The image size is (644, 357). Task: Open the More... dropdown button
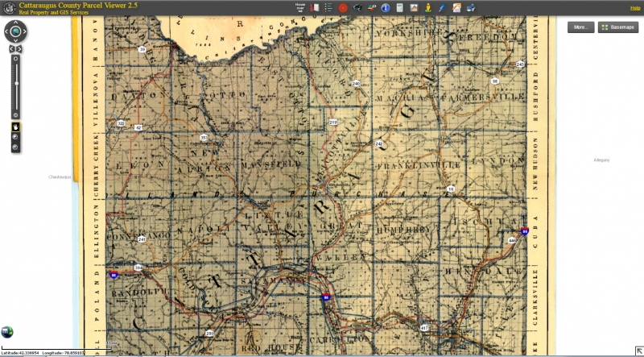(580, 27)
